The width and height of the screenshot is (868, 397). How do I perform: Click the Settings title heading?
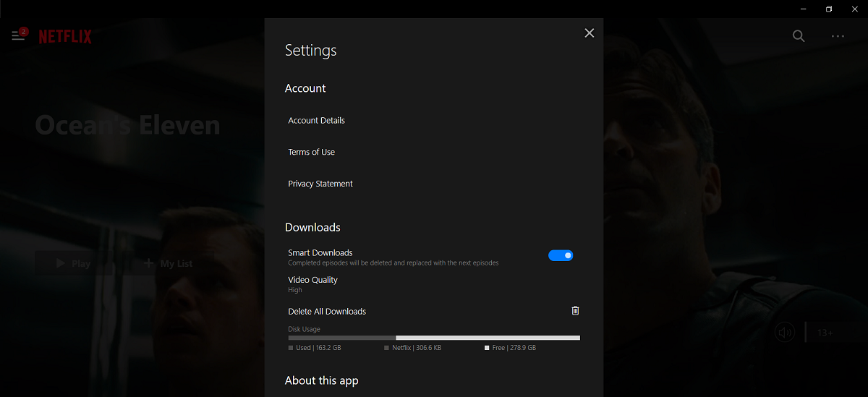click(x=311, y=51)
